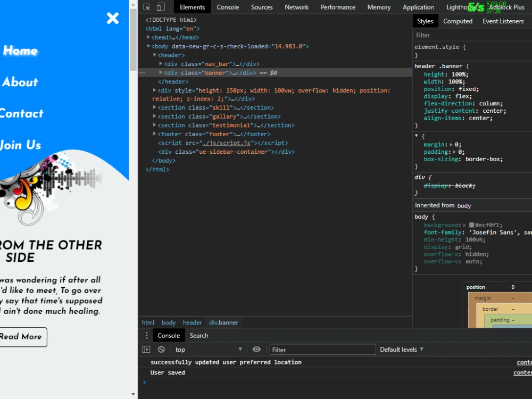
Task: Open the Memory tab
Action: click(379, 7)
